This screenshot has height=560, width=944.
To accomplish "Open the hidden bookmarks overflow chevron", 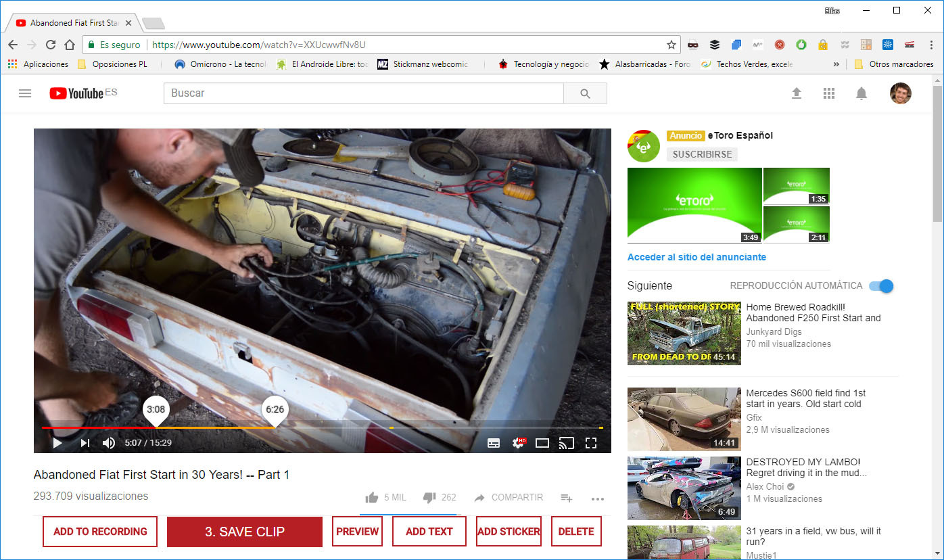I will click(x=836, y=64).
